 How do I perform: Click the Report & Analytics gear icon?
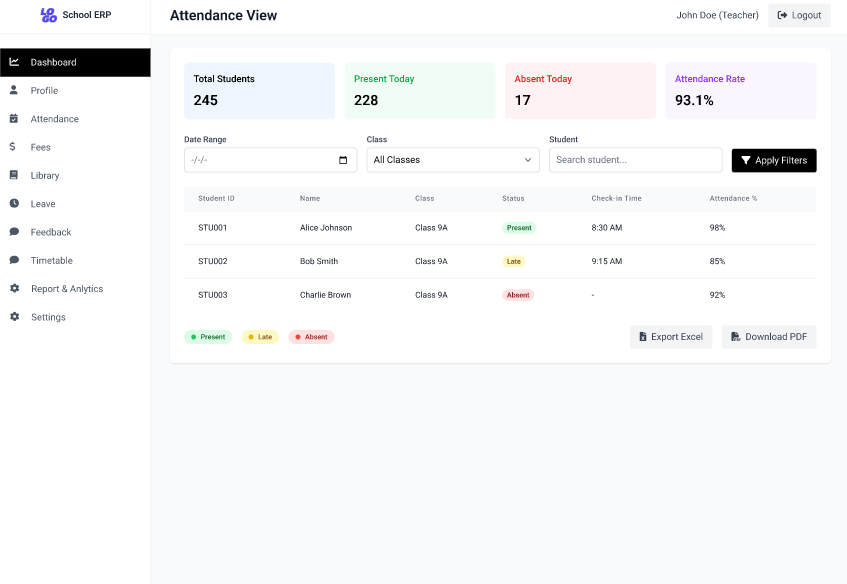click(14, 289)
